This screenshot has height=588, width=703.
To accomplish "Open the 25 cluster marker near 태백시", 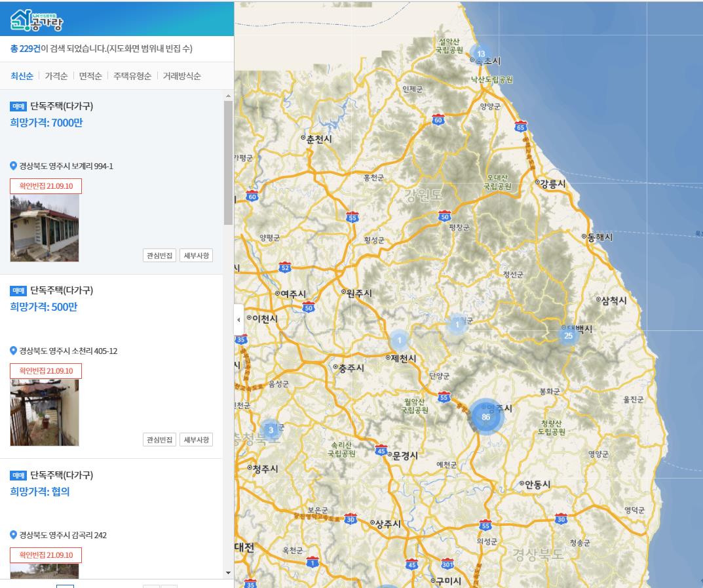I will 568,335.
